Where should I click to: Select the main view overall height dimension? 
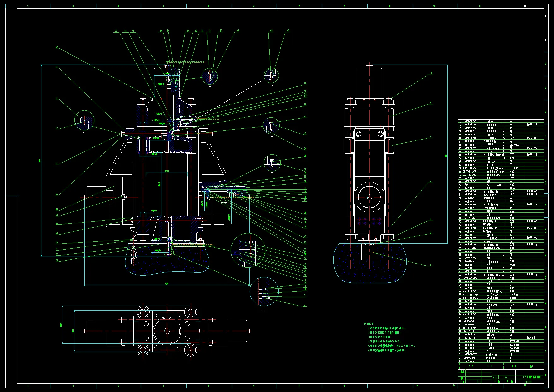pyautogui.click(x=40, y=161)
